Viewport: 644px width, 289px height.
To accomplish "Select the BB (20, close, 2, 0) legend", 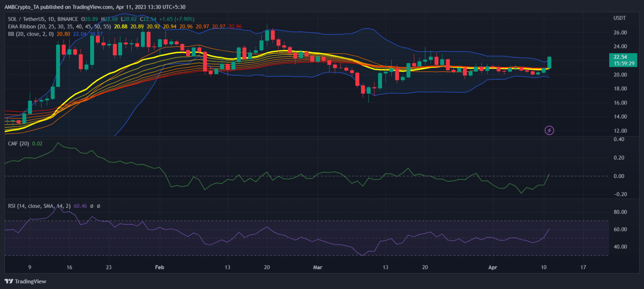I will click(x=31, y=34).
